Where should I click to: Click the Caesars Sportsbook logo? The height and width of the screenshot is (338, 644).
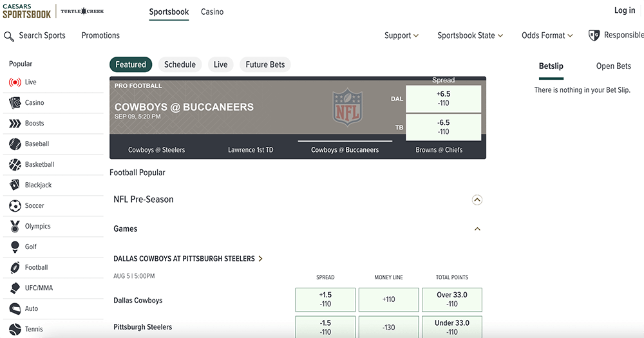pyautogui.click(x=26, y=11)
